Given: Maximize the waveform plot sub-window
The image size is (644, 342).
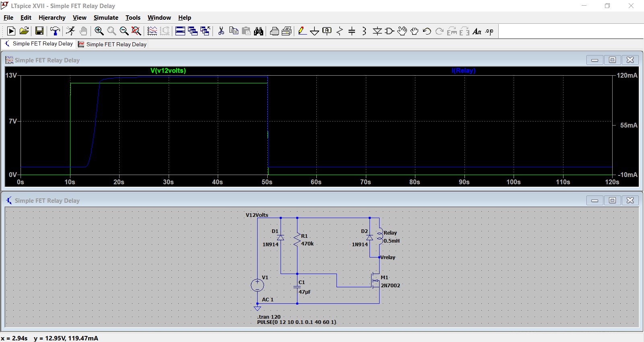Looking at the screenshot, I should (x=612, y=60).
